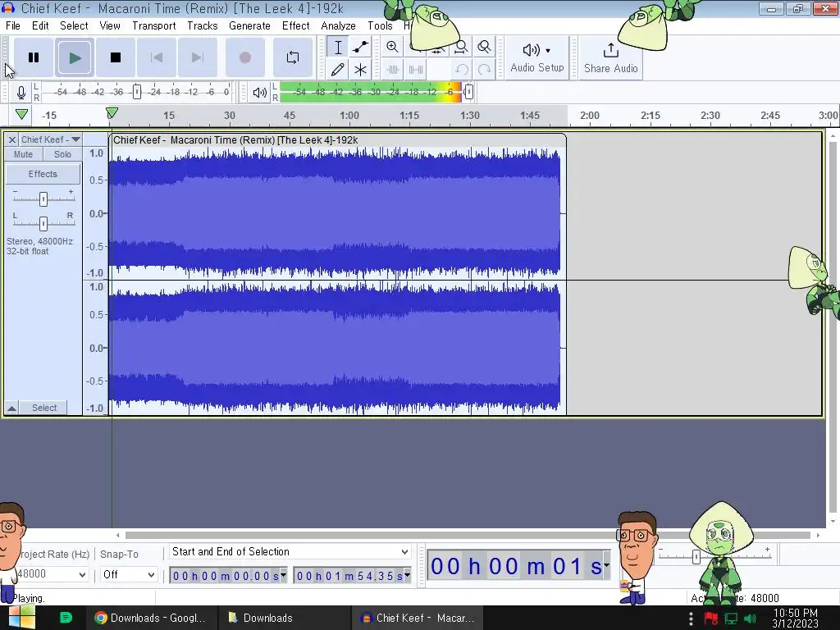Open Start and End of Selection dropdown
This screenshot has height=630, width=840.
point(290,552)
